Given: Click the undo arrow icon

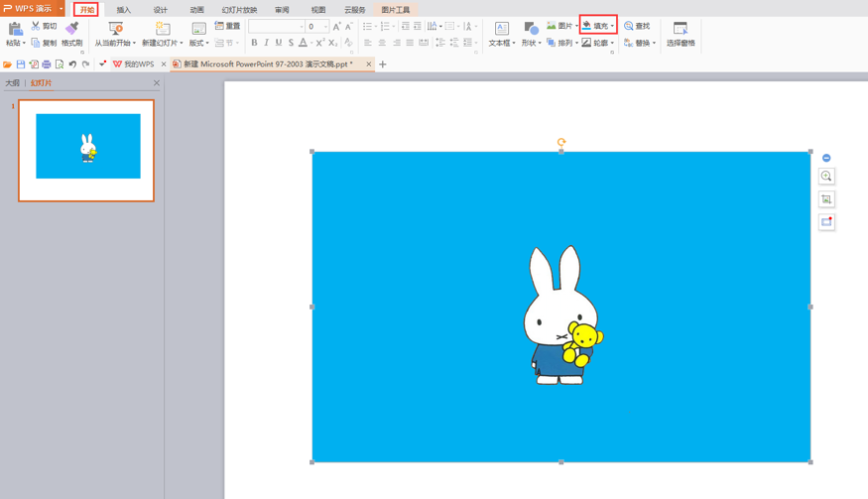Looking at the screenshot, I should pos(72,64).
